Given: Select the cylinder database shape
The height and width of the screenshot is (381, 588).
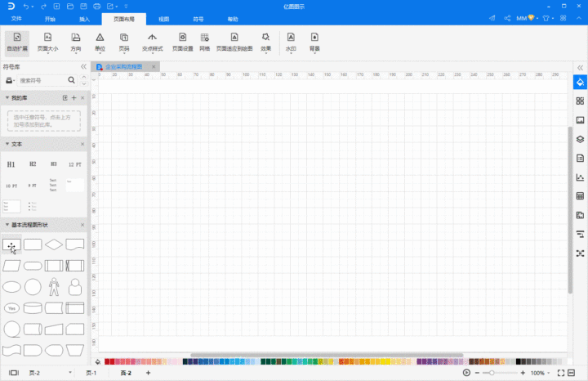Looking at the screenshot, I should pos(33,308).
